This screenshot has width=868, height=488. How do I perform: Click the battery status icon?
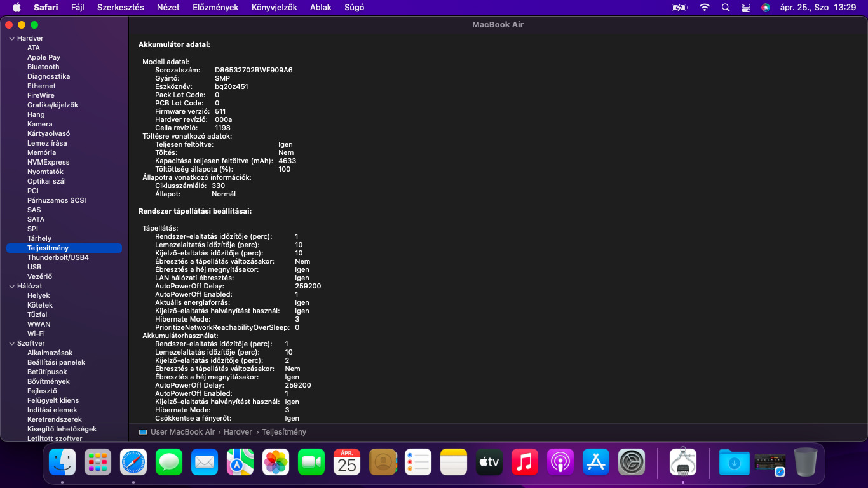(x=679, y=8)
